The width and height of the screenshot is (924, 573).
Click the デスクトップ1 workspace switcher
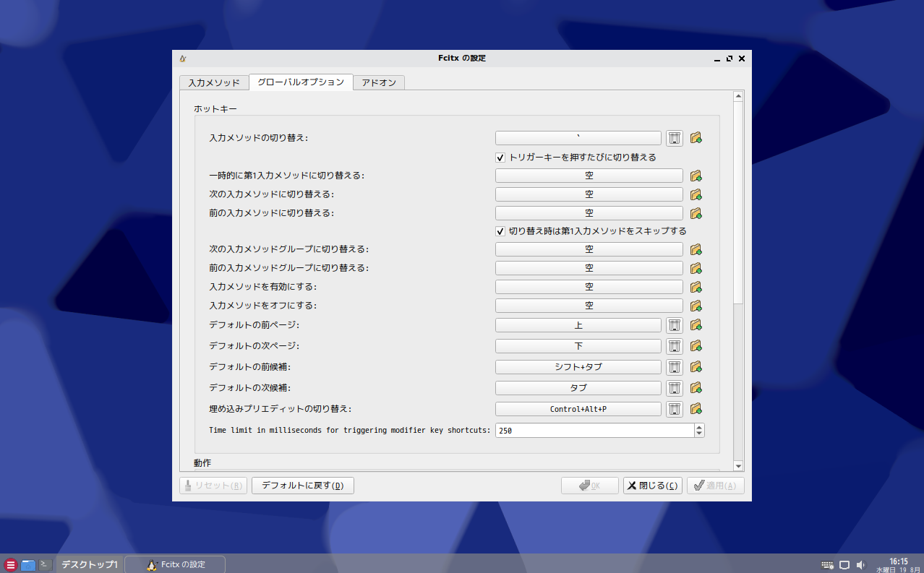click(89, 564)
